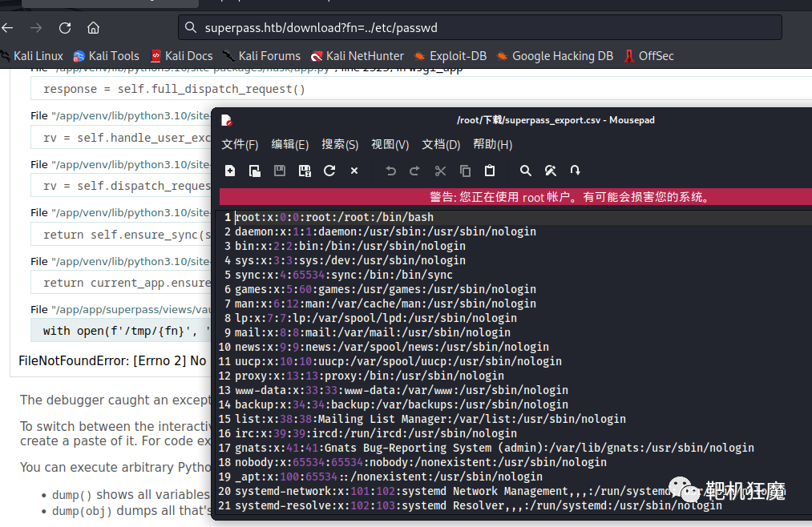
Task: Open the OffSec bookmark
Action: click(x=648, y=56)
